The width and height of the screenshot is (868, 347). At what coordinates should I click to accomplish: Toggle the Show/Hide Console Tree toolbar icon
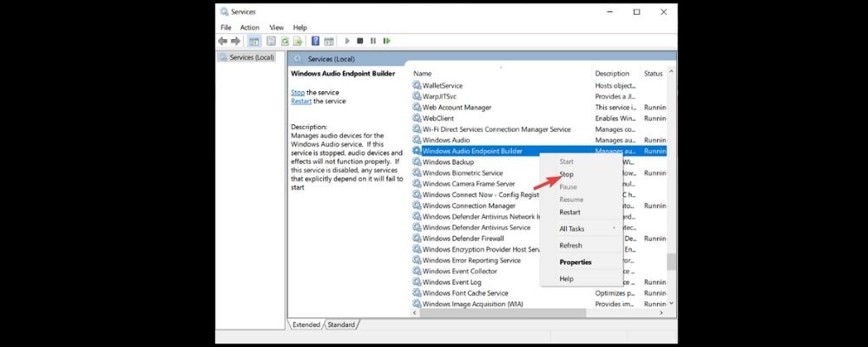pyautogui.click(x=254, y=41)
